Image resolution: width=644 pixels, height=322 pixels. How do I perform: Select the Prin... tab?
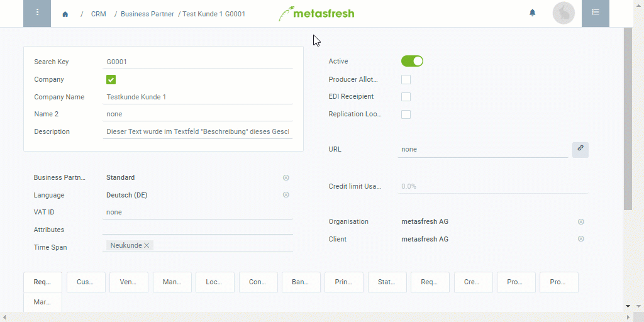(344, 282)
